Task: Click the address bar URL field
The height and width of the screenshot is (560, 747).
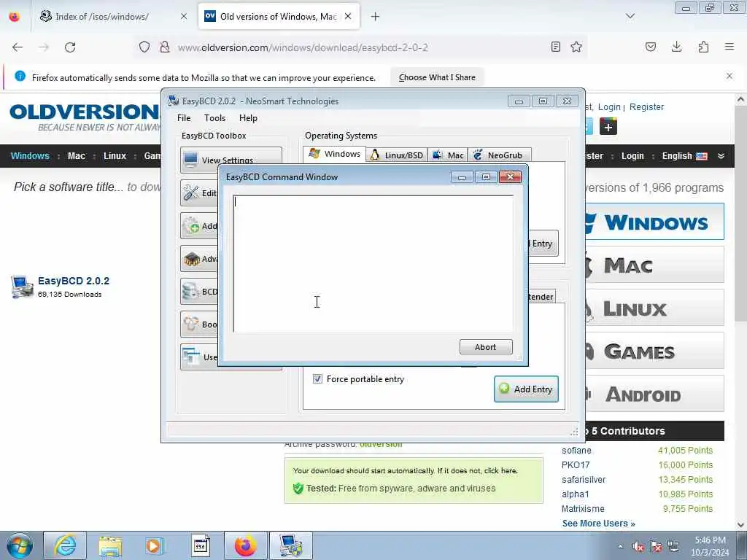Action: [x=362, y=47]
